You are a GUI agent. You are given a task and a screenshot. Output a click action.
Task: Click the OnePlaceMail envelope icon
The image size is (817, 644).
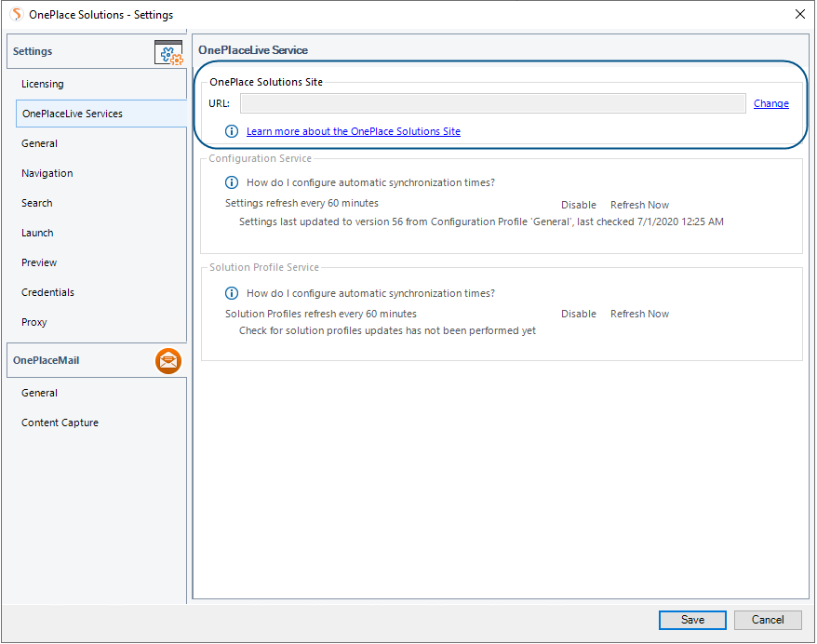click(168, 360)
